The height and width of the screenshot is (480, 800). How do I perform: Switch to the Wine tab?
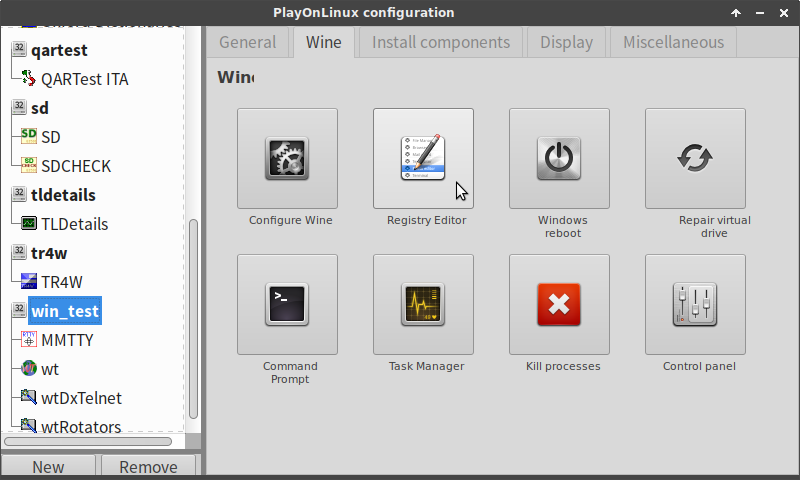323,42
